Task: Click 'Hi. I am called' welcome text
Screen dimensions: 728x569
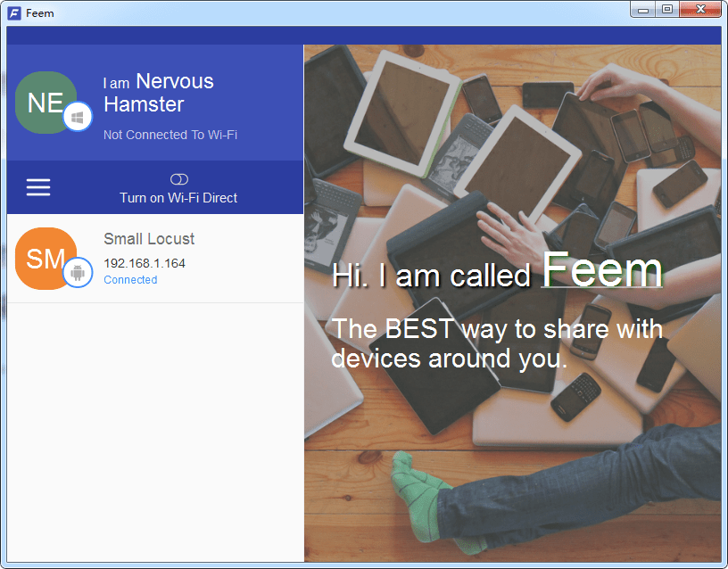Action: point(431,276)
